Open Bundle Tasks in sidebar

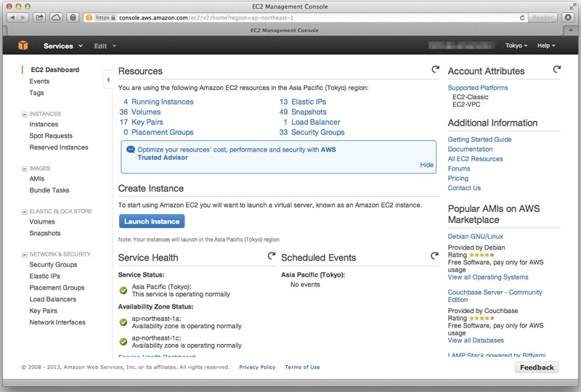click(49, 190)
